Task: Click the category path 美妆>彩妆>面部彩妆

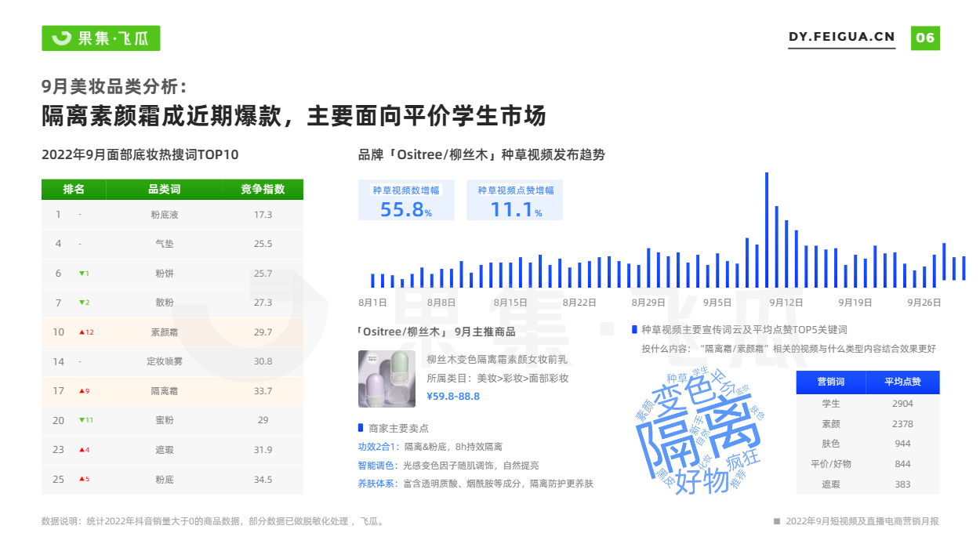Action: tap(523, 379)
